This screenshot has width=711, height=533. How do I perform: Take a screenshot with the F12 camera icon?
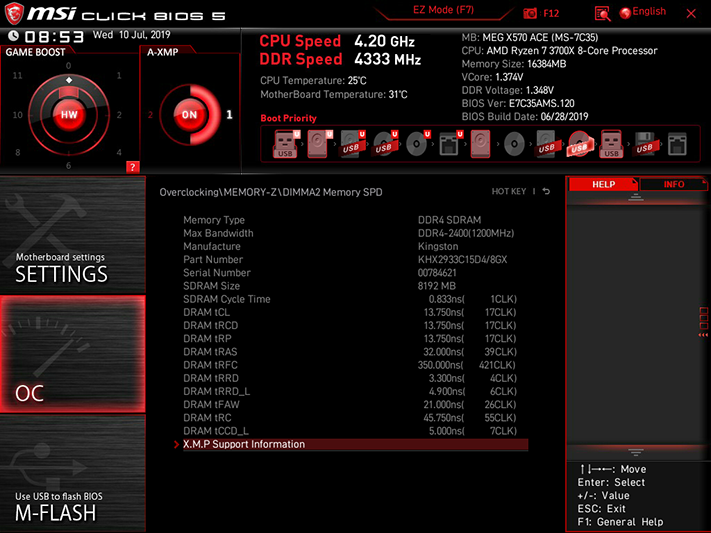point(530,13)
